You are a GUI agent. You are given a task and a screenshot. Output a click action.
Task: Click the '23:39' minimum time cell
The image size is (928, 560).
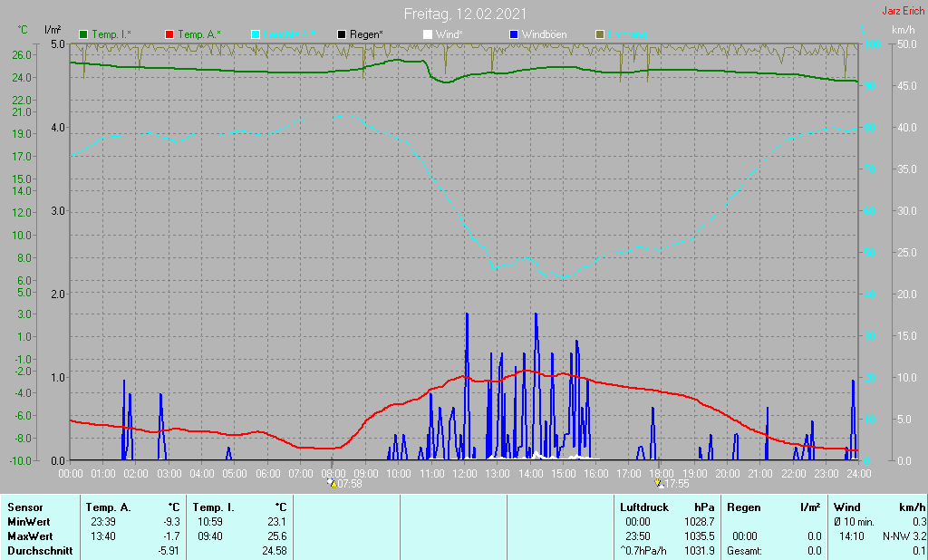point(103,522)
